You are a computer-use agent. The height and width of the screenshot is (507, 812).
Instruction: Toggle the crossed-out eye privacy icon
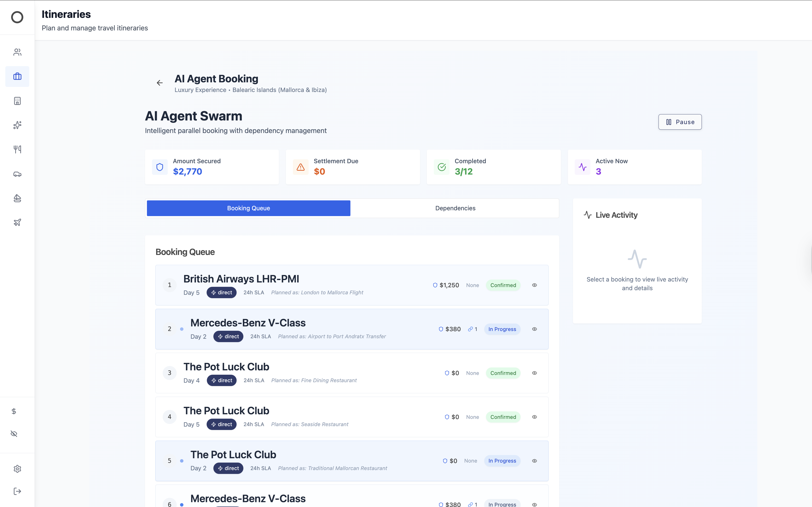[14, 434]
